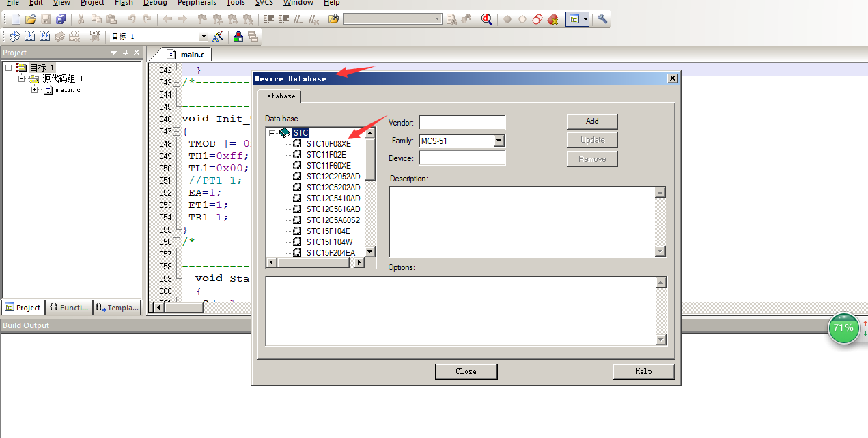Comment selection icon
868x438 pixels.
coord(298,19)
